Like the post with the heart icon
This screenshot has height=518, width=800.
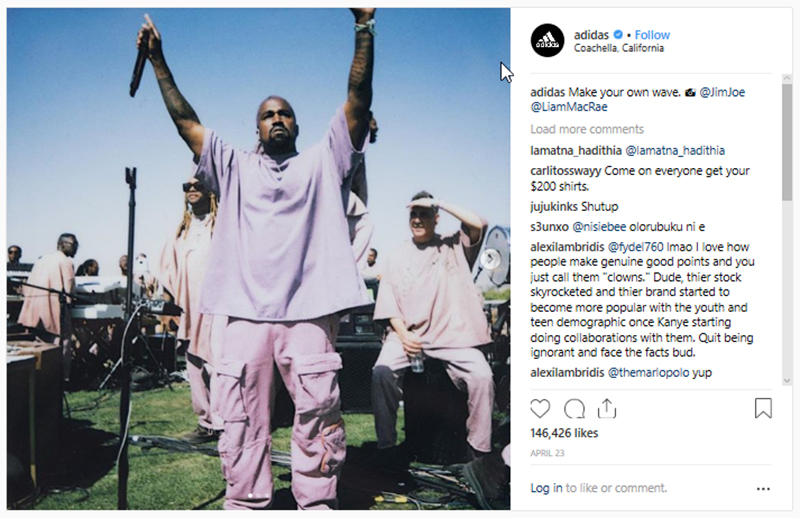pos(540,409)
